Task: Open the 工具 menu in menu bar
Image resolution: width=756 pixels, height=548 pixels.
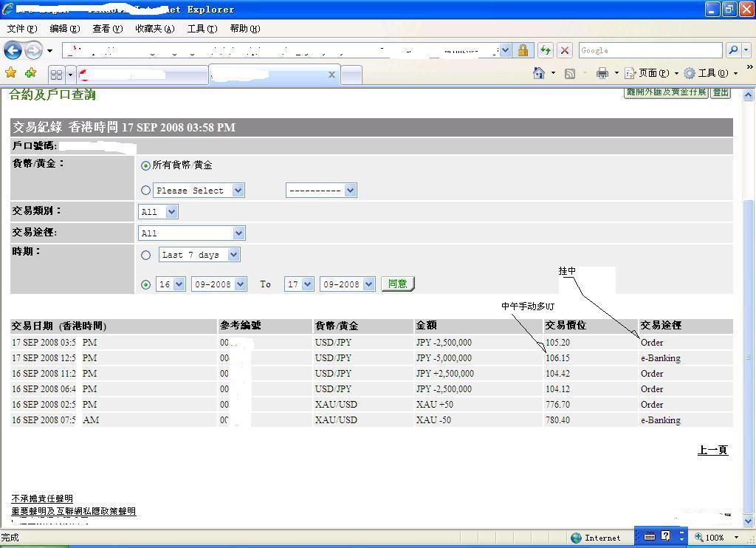Action: (x=202, y=29)
